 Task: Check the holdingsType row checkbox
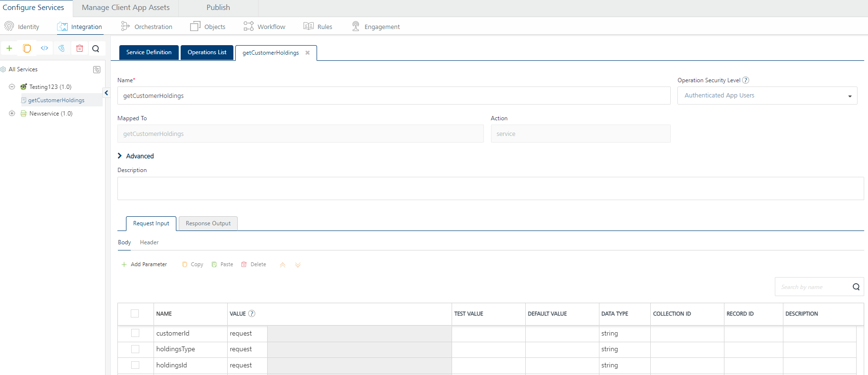(135, 349)
